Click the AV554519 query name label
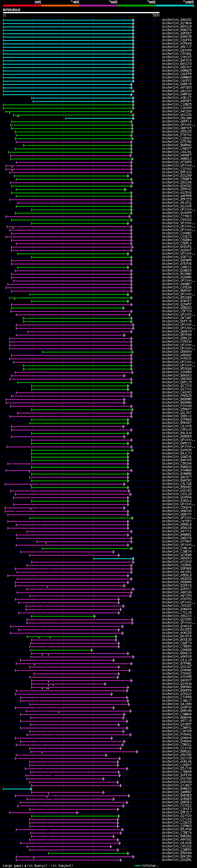Screen dimensions: 197x868 [11, 10]
